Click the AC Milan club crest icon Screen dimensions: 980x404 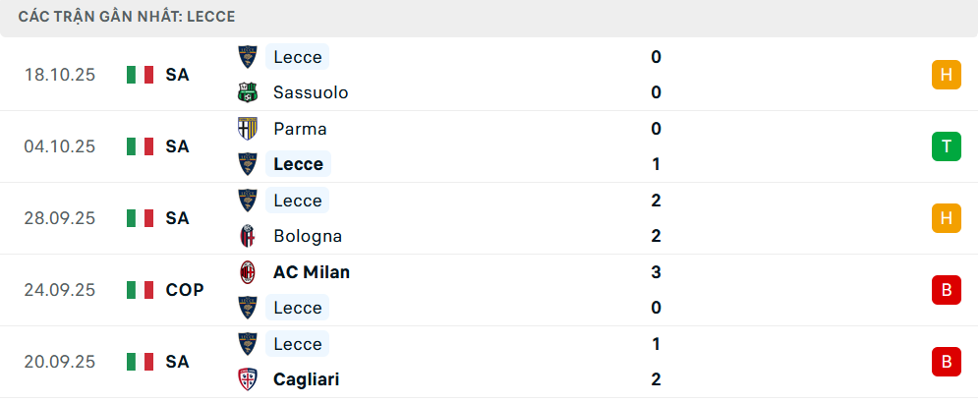[x=247, y=272]
